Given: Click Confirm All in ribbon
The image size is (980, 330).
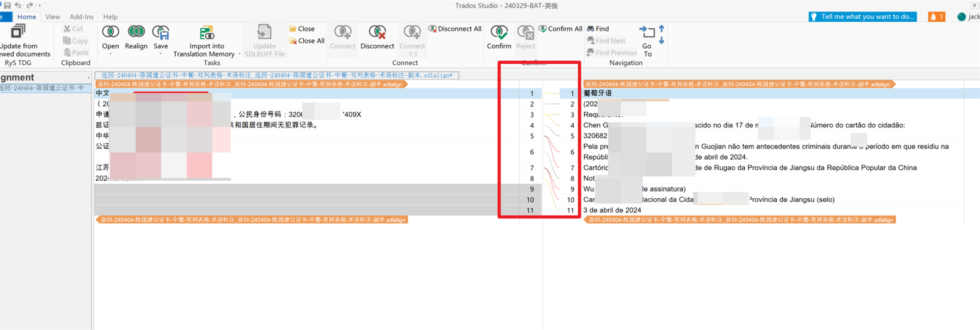Looking at the screenshot, I should (561, 29).
